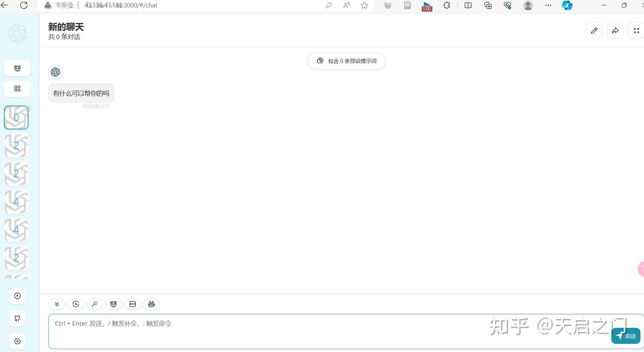Reload the page with the refresh icon

pos(24,5)
